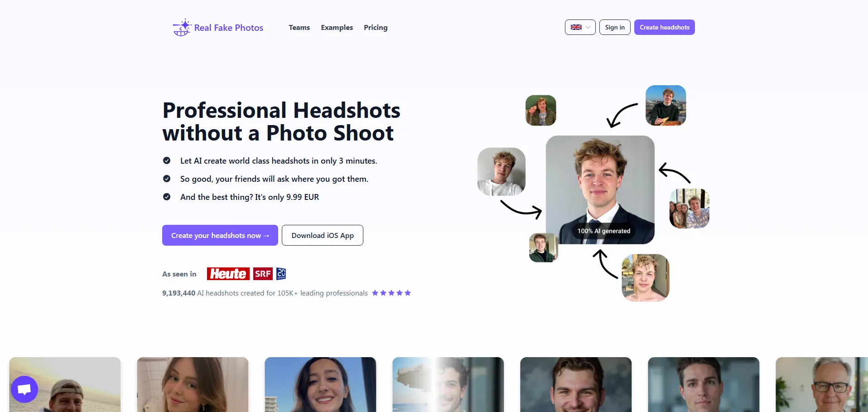Viewport: 868px width, 412px height.
Task: Click the five-star rating icons
Action: 391,293
